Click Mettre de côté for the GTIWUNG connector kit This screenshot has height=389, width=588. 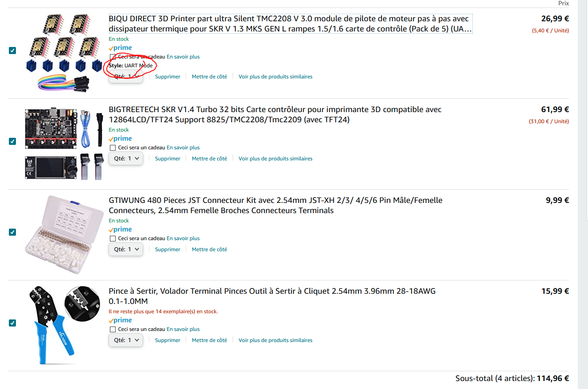[x=209, y=249]
